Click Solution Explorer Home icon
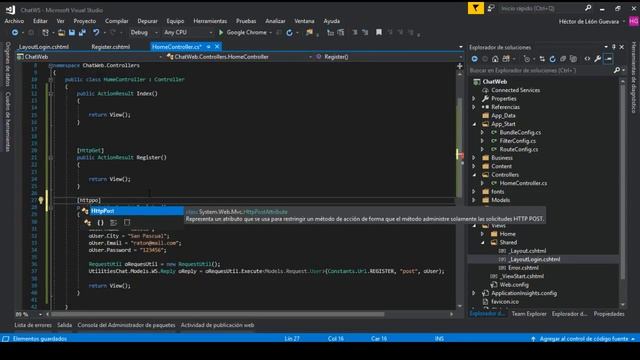 point(495,59)
